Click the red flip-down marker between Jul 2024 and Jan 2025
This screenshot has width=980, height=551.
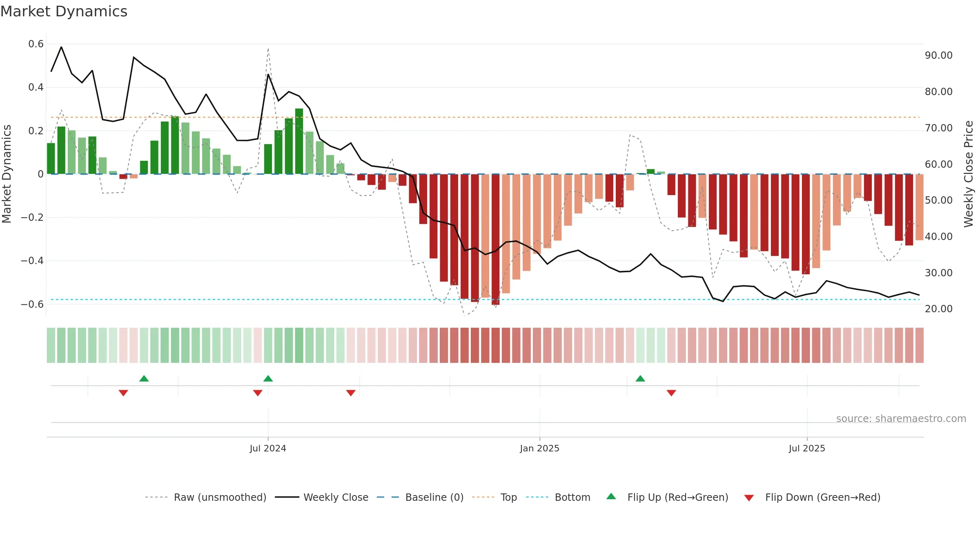click(351, 393)
